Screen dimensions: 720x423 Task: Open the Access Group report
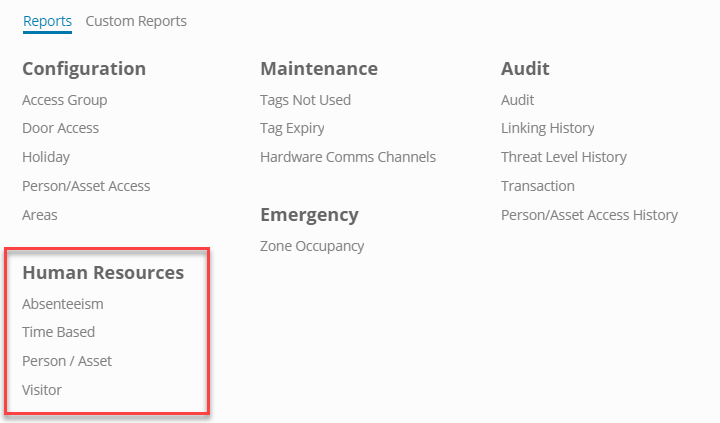point(64,100)
